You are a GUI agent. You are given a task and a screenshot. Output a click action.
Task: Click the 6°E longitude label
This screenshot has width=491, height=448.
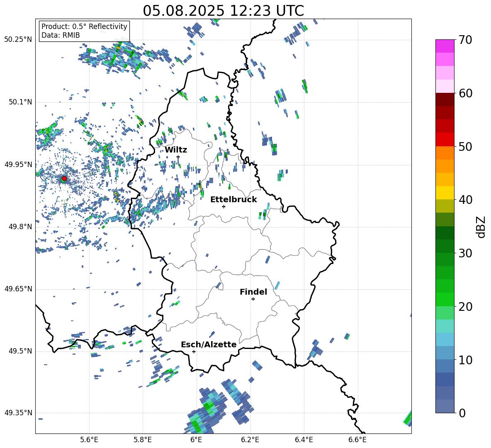[196, 440]
